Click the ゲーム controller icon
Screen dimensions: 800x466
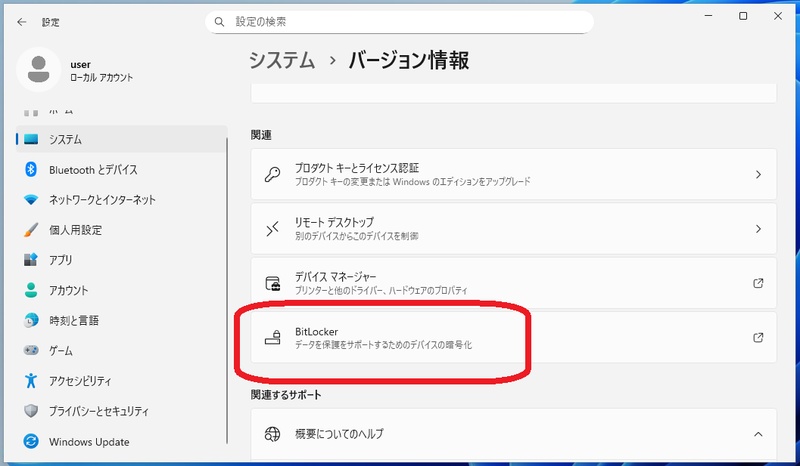(x=31, y=351)
